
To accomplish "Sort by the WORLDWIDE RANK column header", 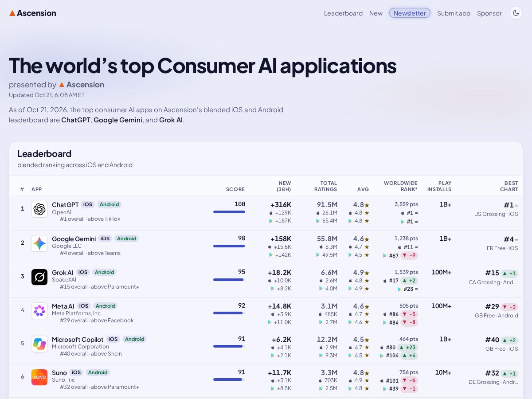I will tap(401, 186).
